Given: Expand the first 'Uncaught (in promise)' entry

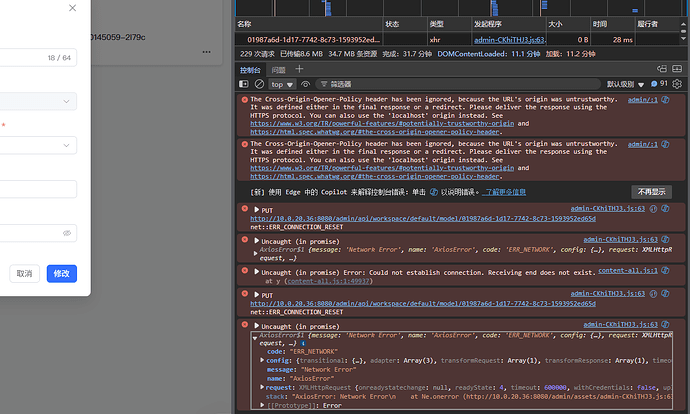Looking at the screenshot, I should 257,241.
